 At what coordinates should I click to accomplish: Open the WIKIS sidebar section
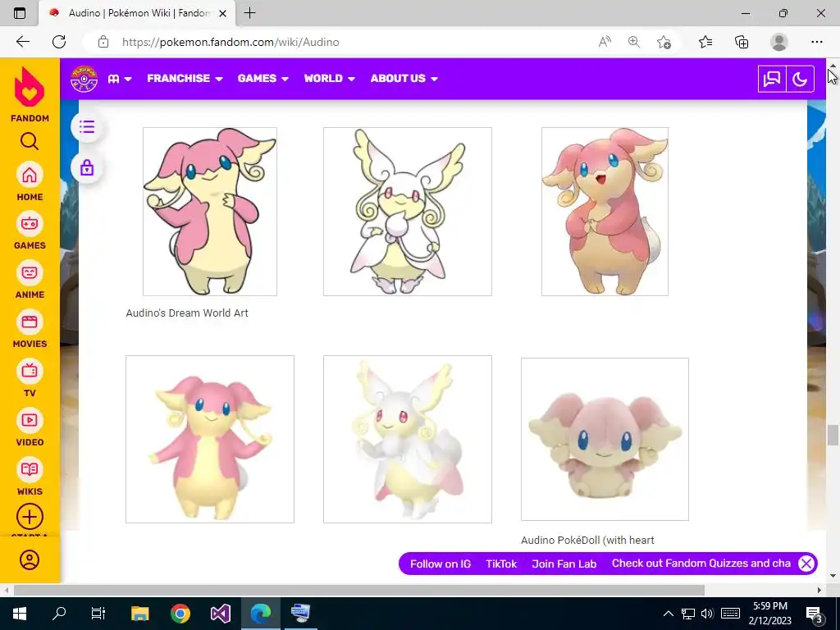(x=30, y=477)
